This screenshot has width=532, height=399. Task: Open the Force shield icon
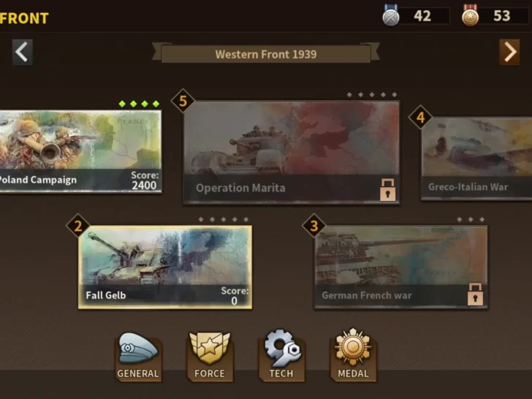pos(210,357)
